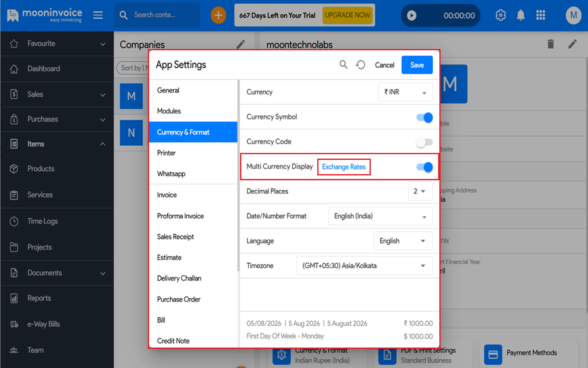
Task: Open e-Way Bills in sidebar
Action: 57,324
